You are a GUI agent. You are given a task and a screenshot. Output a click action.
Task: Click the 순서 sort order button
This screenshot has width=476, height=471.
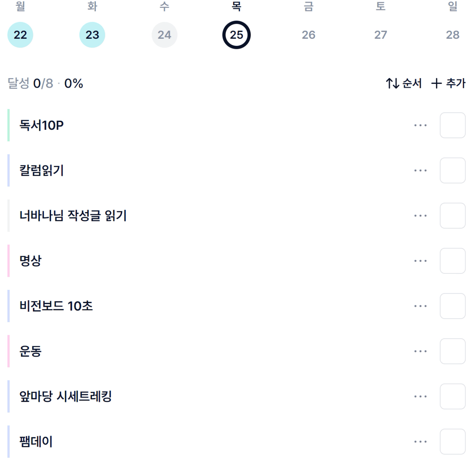tap(404, 83)
